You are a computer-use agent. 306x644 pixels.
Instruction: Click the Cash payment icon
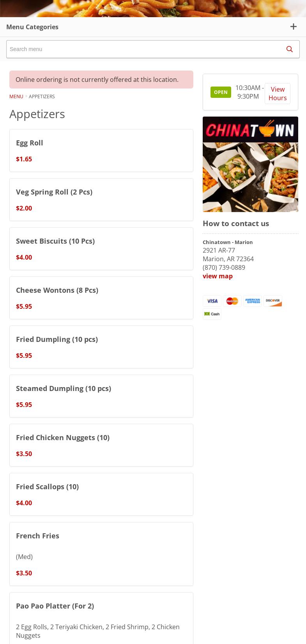tap(212, 314)
